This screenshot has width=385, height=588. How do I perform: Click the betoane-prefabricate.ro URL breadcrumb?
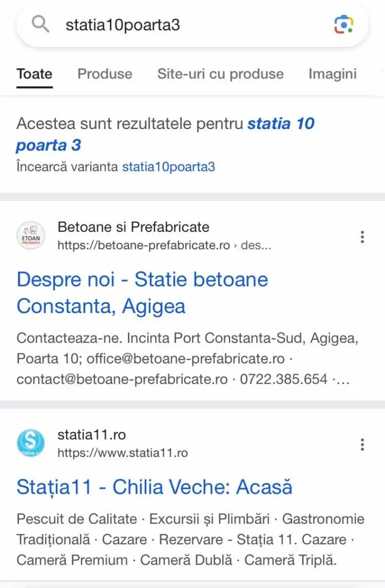(x=164, y=245)
